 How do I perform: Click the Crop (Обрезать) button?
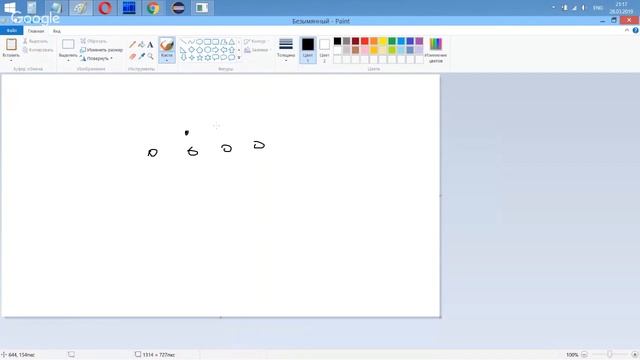pos(93,41)
